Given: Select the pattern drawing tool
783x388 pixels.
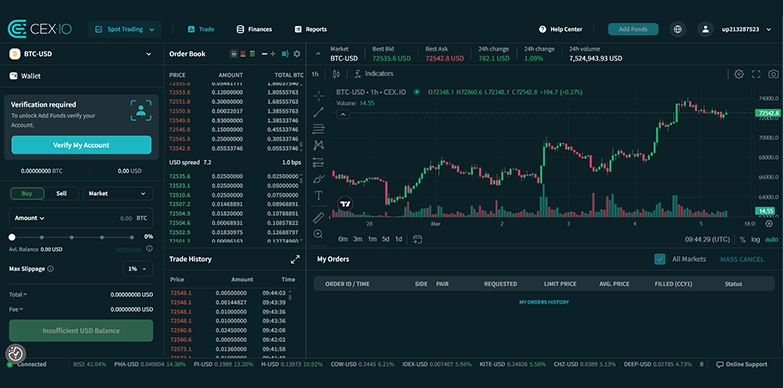Looking at the screenshot, I should point(318,145).
